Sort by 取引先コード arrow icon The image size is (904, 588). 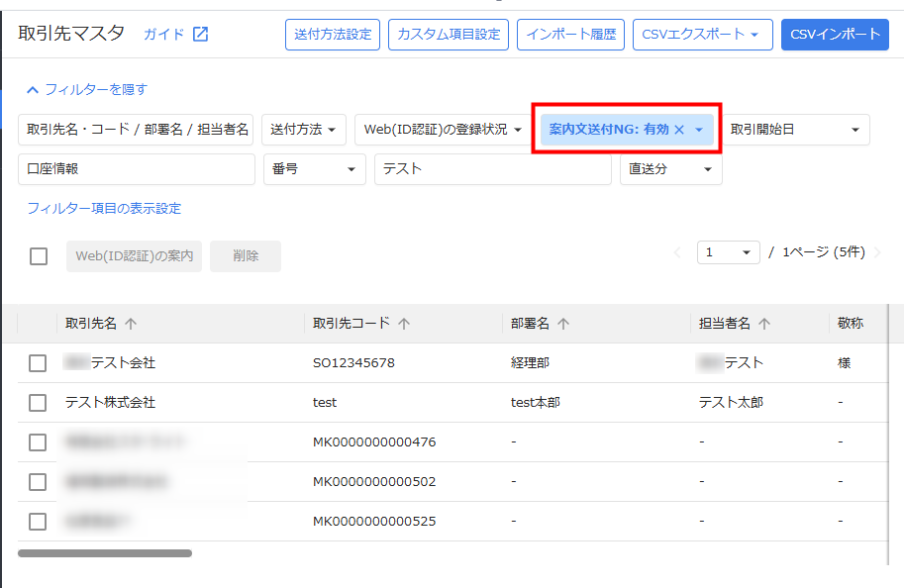tap(404, 324)
